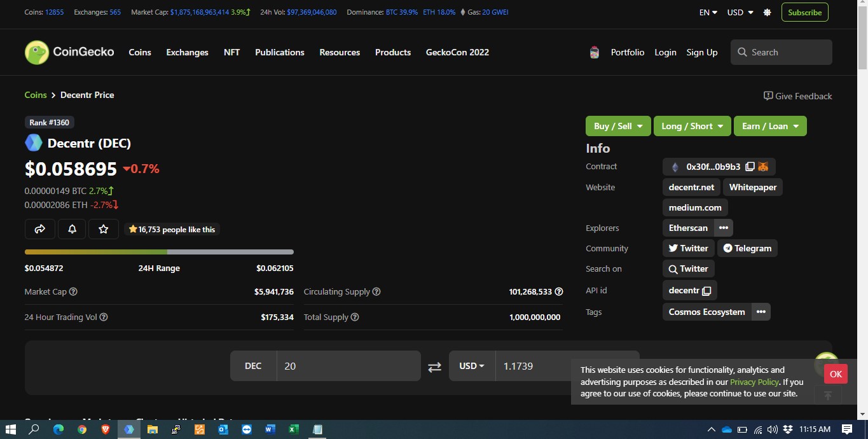Show hidden system tray icons
The height and width of the screenshot is (439, 868).
point(712,429)
